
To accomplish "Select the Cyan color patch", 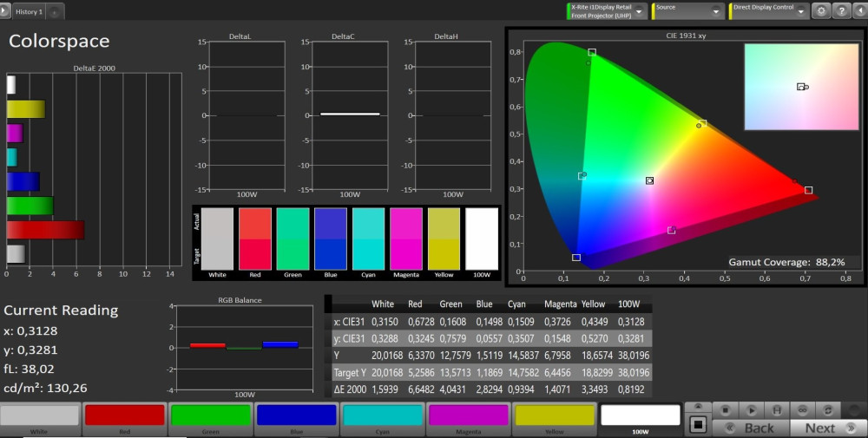I will pyautogui.click(x=382, y=417).
